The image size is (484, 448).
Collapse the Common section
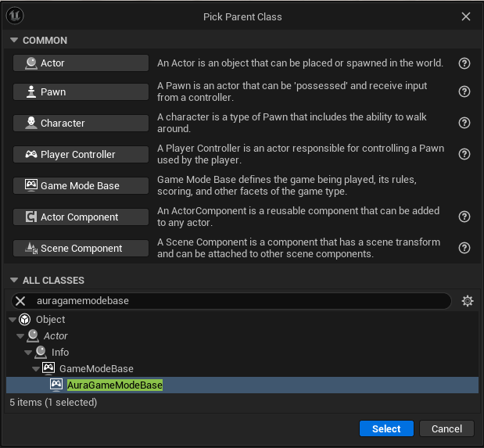[x=14, y=40]
